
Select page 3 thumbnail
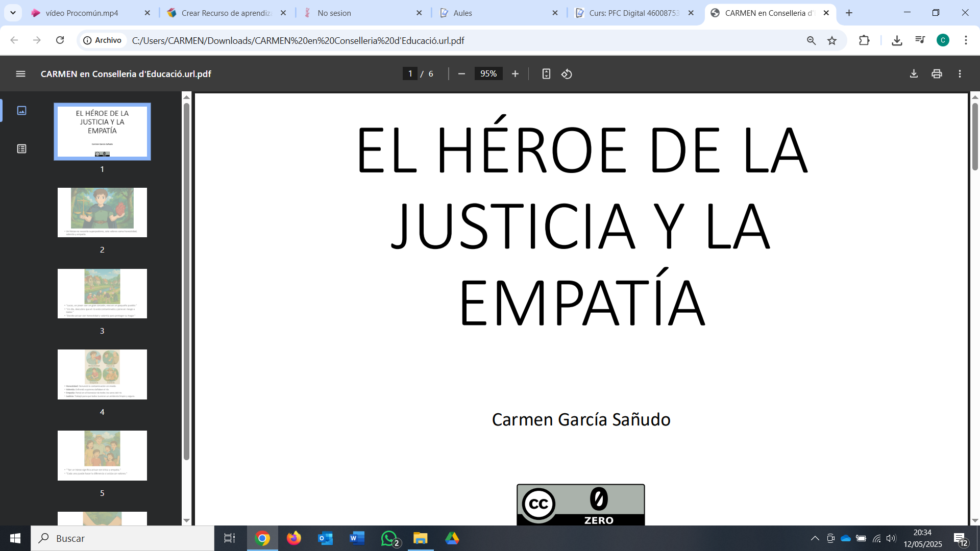coord(102,294)
